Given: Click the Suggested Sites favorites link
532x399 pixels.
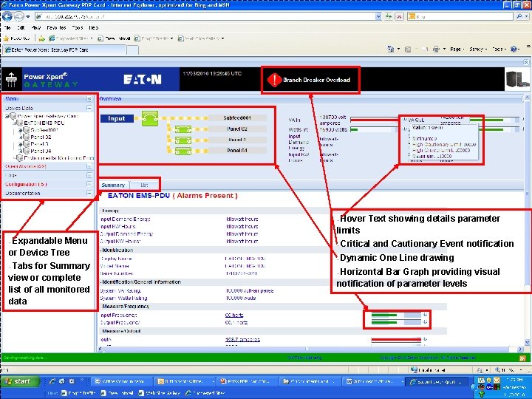Looking at the screenshot, I should (71, 38).
